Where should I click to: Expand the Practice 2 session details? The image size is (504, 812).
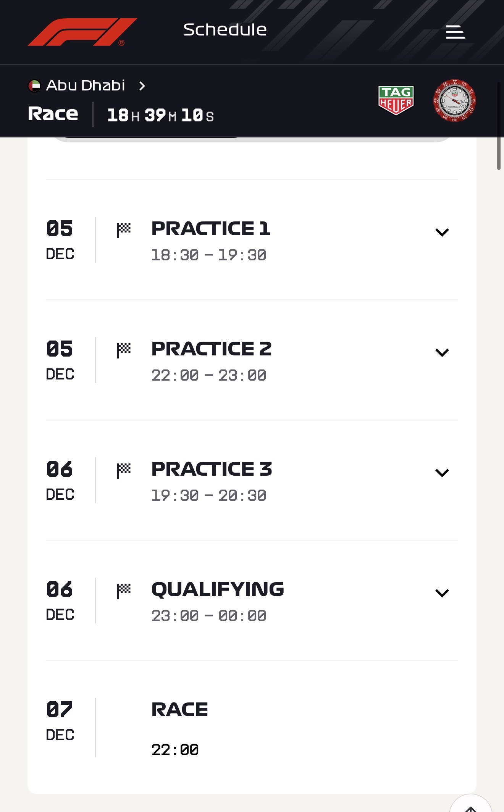[442, 352]
